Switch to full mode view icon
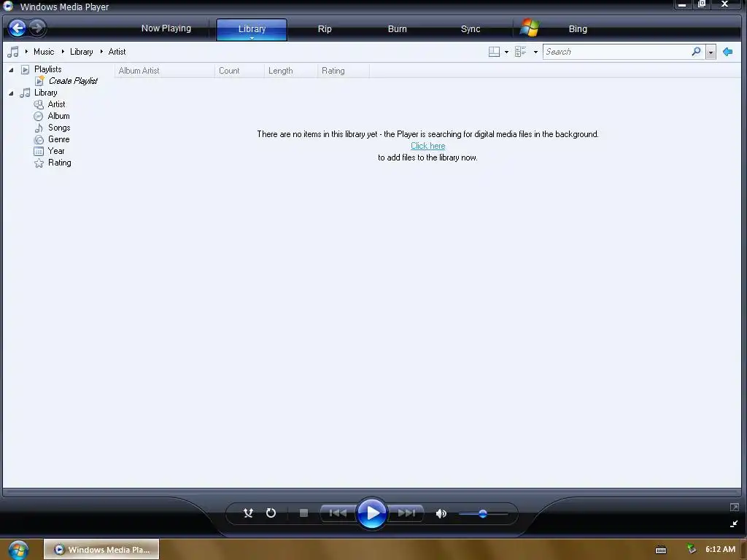Image resolution: width=747 pixels, height=560 pixels. point(734,507)
